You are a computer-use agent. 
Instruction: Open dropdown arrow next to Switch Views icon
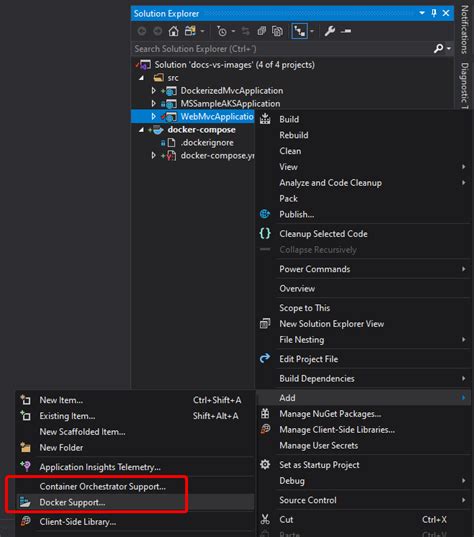point(202,32)
